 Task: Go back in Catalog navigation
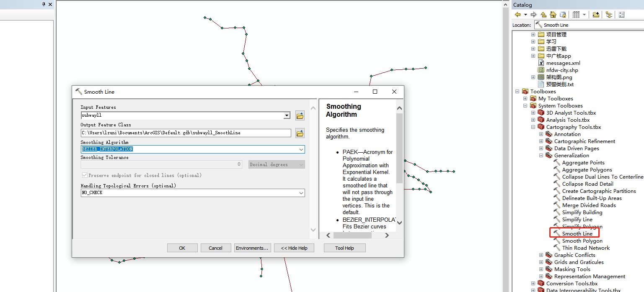tap(518, 15)
